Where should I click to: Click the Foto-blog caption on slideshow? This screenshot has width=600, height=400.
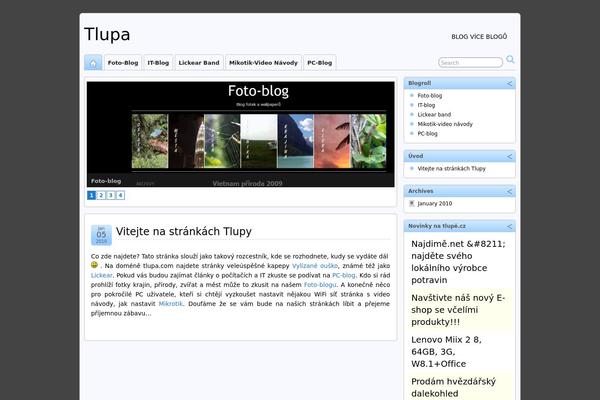click(106, 181)
